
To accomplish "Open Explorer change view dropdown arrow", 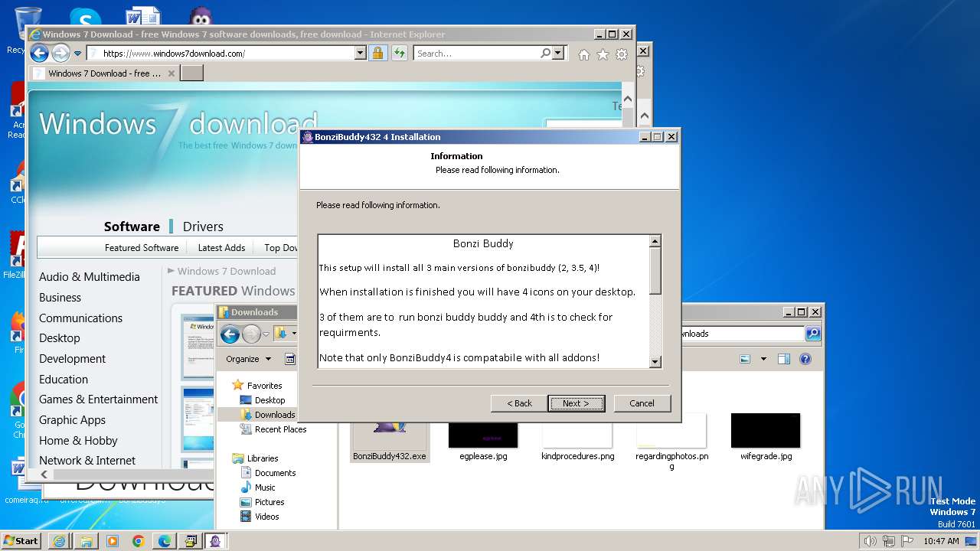I will coord(763,359).
